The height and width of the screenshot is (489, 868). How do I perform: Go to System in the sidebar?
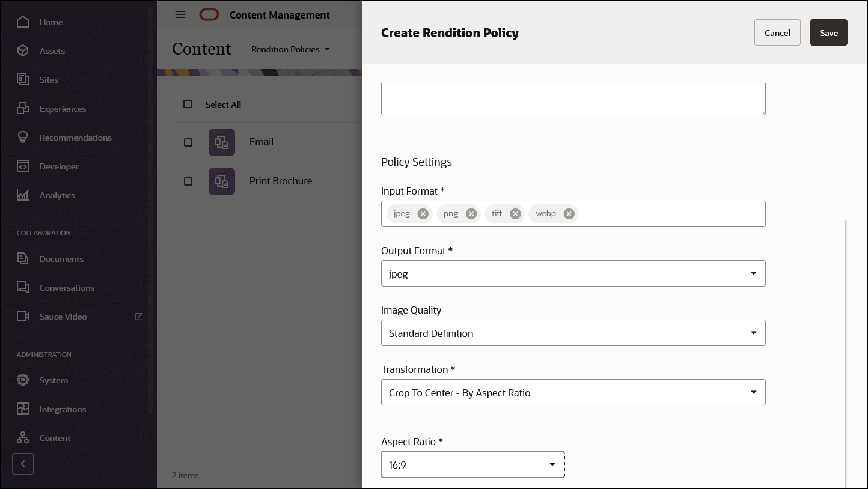click(53, 380)
